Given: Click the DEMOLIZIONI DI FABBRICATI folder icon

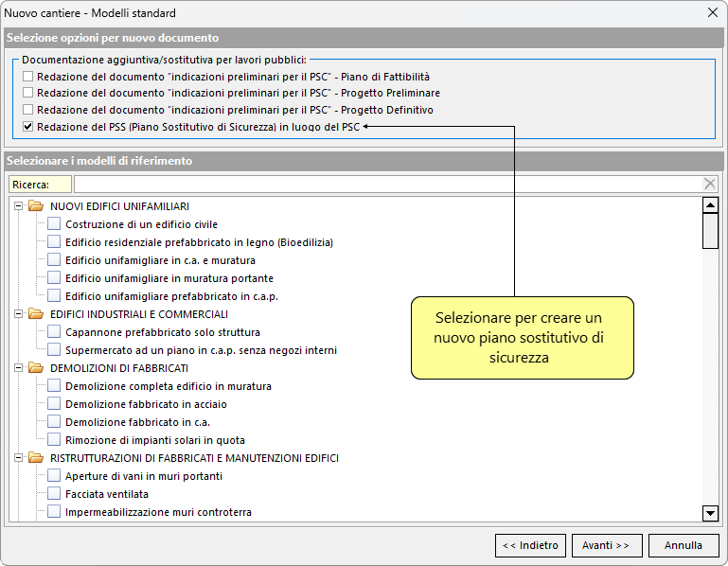Looking at the screenshot, I should (36, 368).
